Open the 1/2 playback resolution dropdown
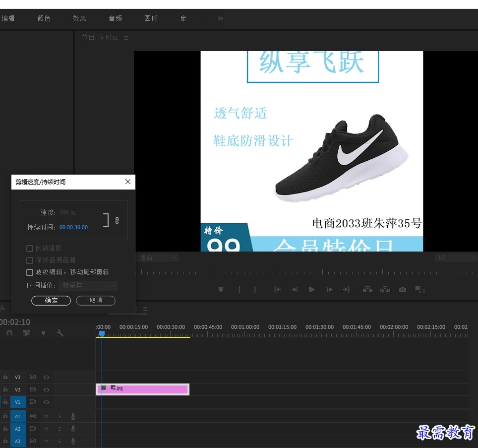Screen dimensions: 478x448 pyautogui.click(x=456, y=257)
